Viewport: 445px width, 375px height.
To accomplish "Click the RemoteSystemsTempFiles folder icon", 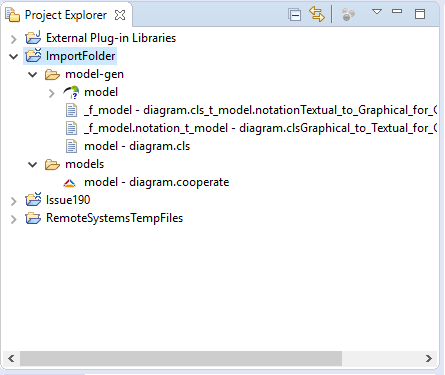I will tap(33, 218).
